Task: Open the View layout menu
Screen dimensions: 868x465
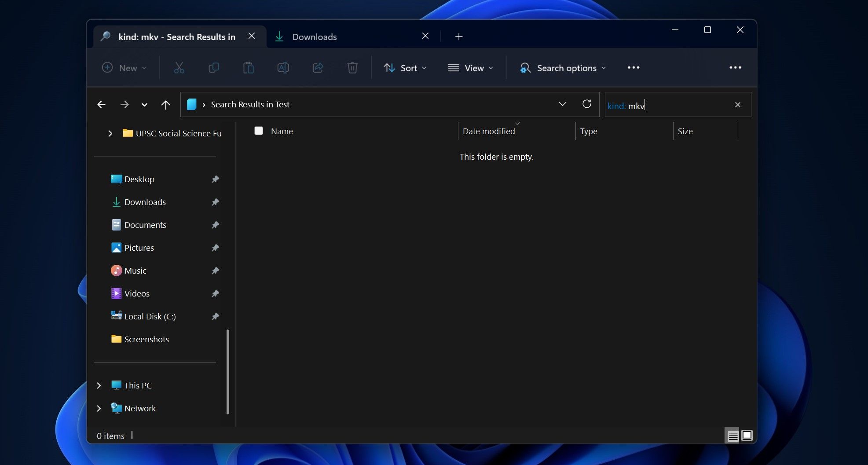Action: click(470, 68)
